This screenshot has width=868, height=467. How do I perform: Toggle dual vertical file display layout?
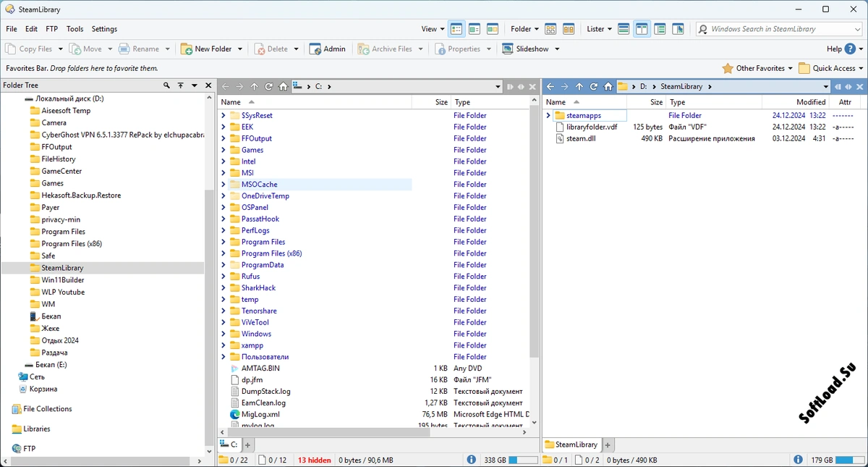[642, 29]
